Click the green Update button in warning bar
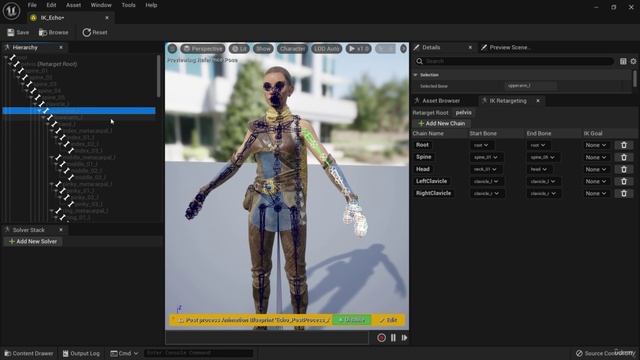The height and width of the screenshot is (360, 640). pos(352,320)
